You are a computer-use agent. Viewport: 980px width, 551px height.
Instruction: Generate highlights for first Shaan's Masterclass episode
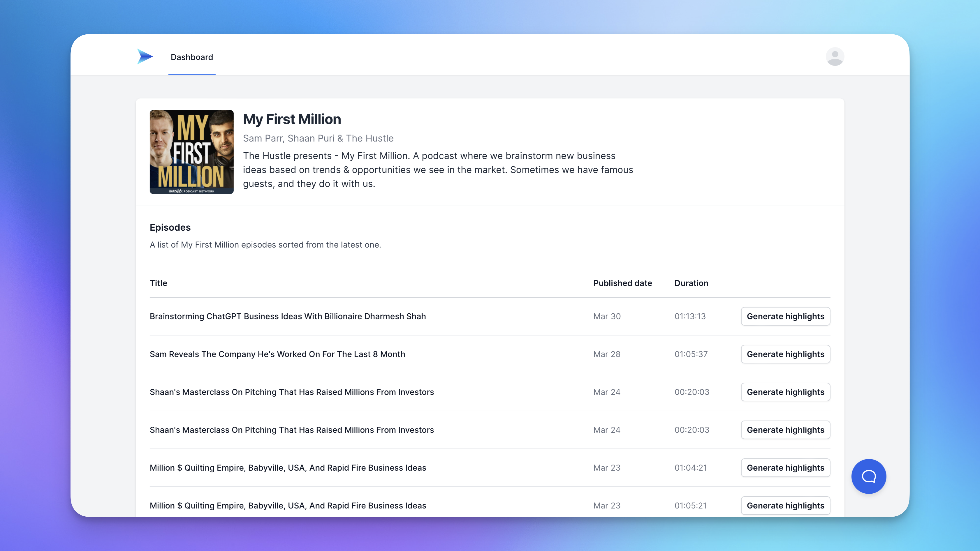click(785, 392)
